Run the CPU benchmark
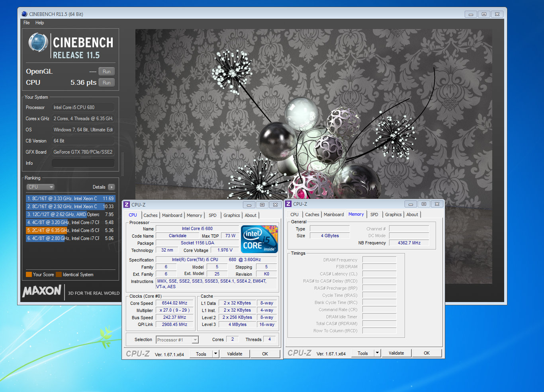Viewport: 544px width, 392px height. coord(107,83)
